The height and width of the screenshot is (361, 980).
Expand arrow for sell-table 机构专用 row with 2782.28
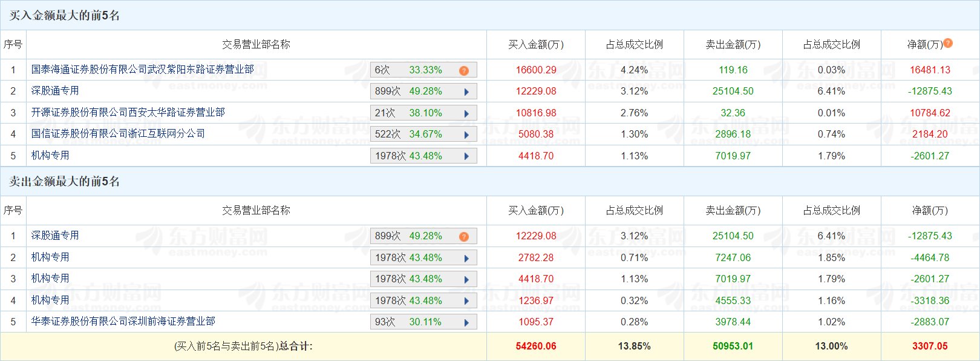tap(466, 258)
